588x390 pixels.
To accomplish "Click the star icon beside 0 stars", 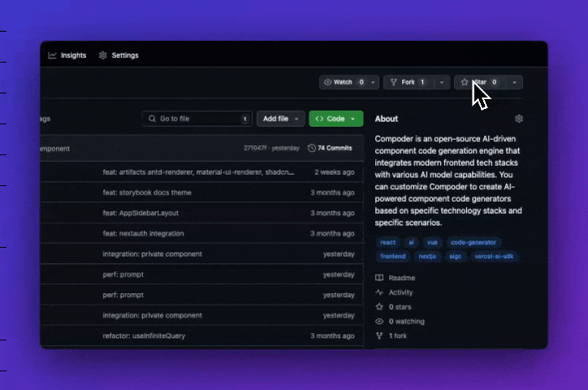I will click(x=379, y=307).
